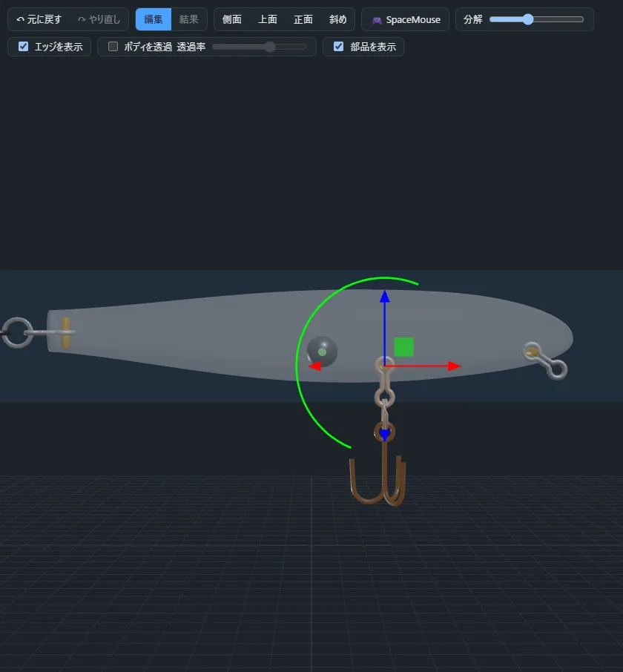Select the dark weight ball in the lure
The height and width of the screenshot is (672, 623).
click(x=322, y=352)
